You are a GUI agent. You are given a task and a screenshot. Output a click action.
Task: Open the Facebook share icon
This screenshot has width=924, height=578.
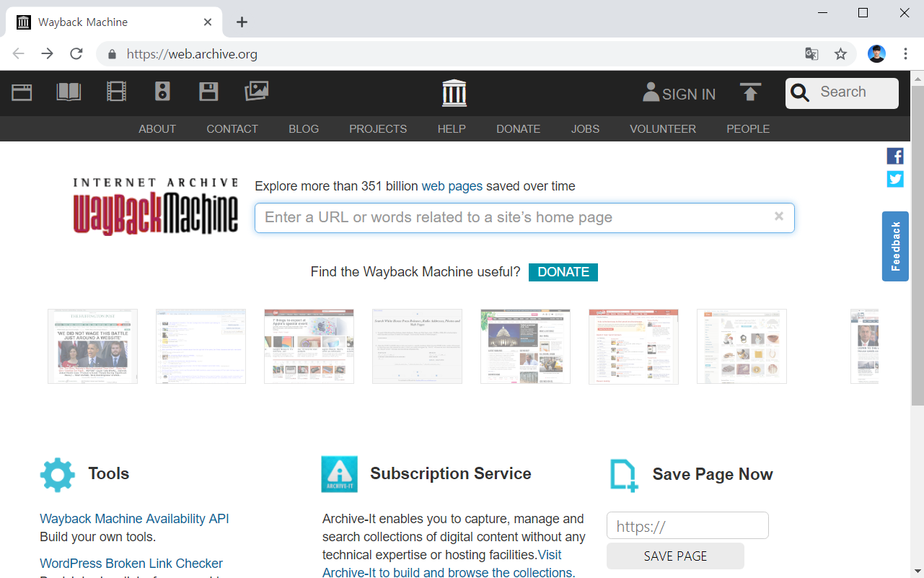coord(895,156)
